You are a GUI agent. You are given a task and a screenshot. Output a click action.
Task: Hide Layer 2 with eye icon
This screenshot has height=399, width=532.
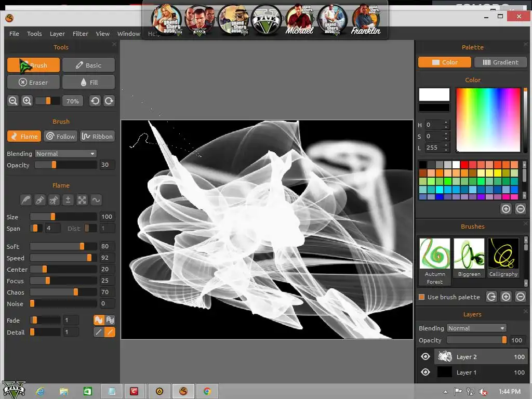coord(425,356)
